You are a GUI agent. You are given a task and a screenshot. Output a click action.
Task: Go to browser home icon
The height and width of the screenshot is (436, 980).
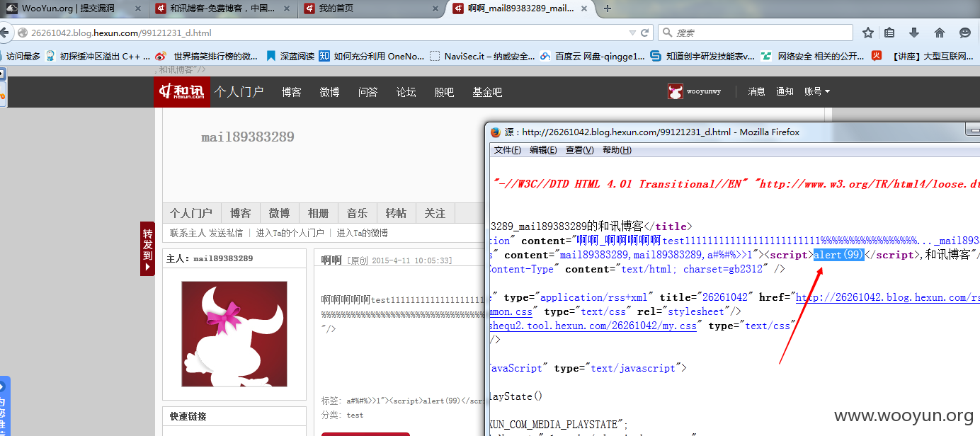pos(940,33)
